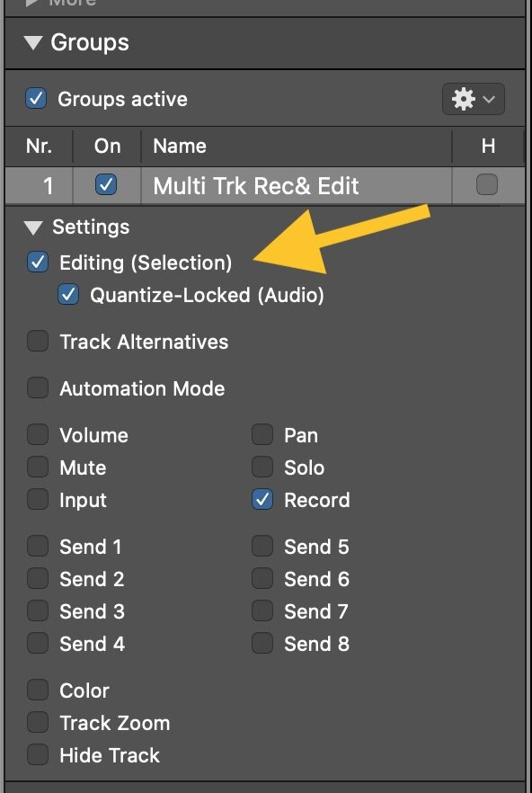Enable the Send 1 checkbox
This screenshot has width=532, height=793.
(x=38, y=547)
